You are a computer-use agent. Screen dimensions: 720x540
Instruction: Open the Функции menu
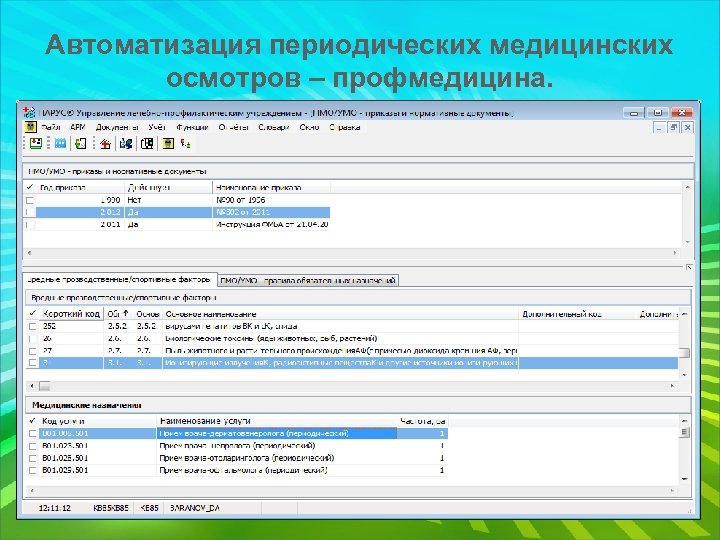[x=192, y=127]
